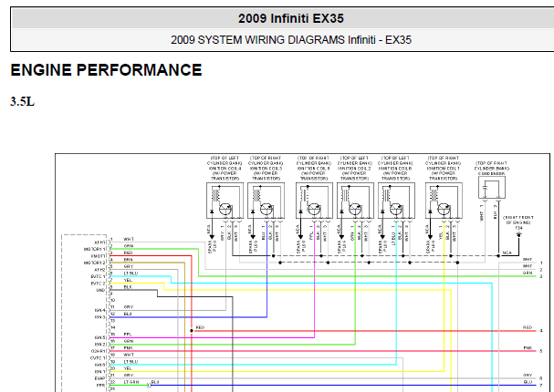
Task: Click the ignition coil 3 description label
Action: (266, 169)
